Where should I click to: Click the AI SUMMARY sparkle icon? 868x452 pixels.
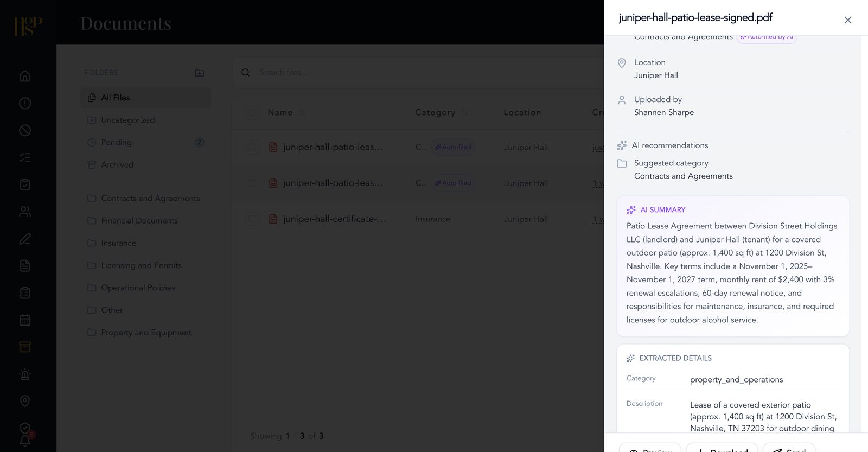click(631, 210)
